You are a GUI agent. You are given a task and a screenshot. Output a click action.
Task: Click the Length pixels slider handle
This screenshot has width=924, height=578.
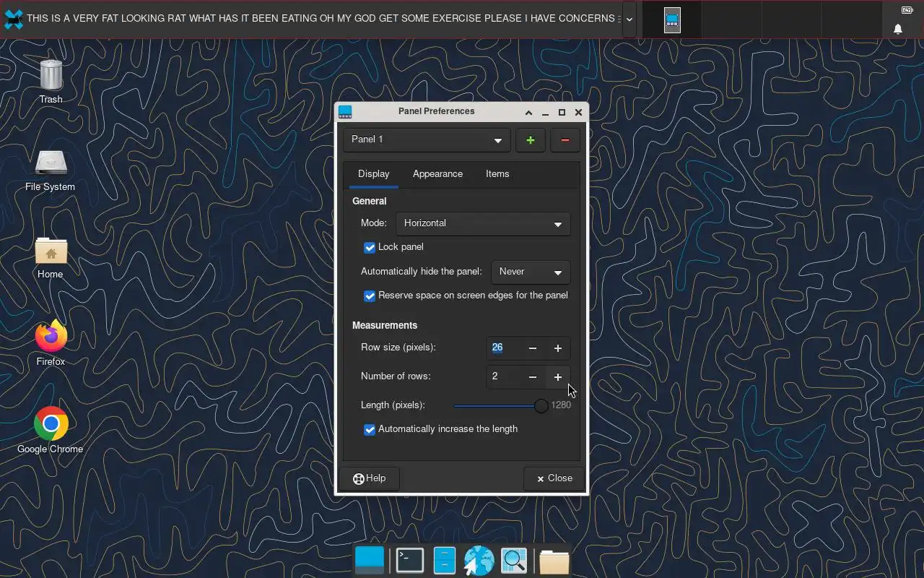[541, 406]
